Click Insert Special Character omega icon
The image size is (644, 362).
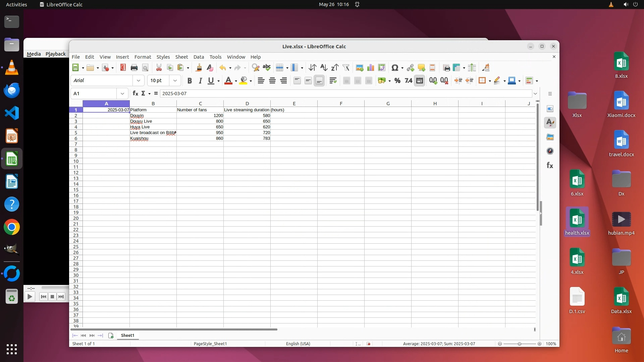point(395,68)
